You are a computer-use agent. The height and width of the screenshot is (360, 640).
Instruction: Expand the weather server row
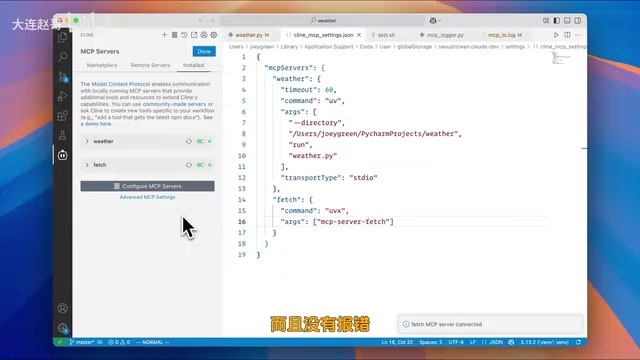147,141
